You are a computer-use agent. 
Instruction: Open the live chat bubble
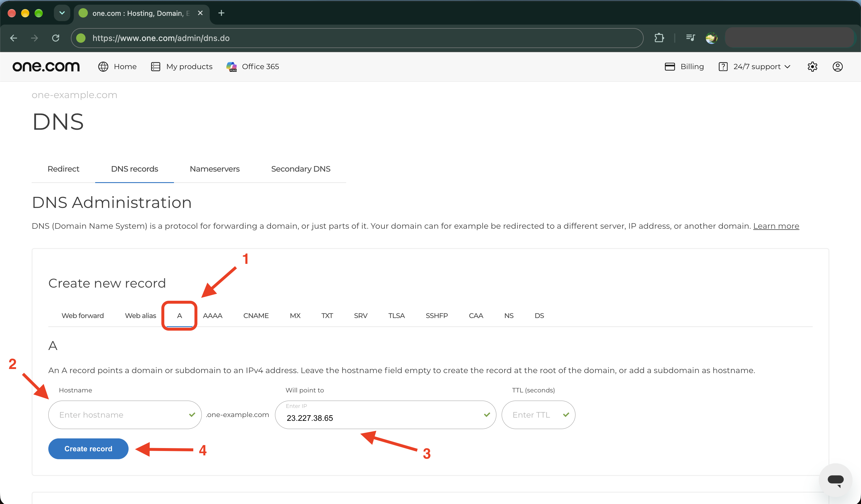pos(836,480)
